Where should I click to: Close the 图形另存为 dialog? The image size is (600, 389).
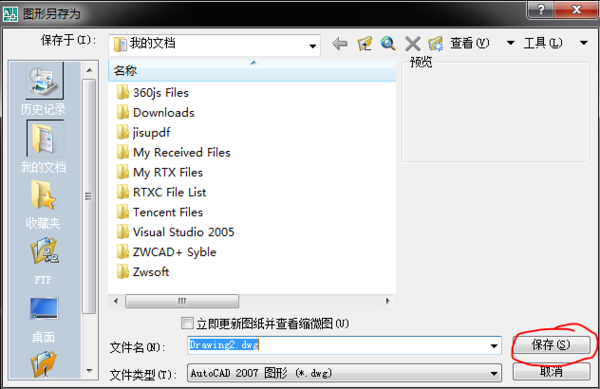pyautogui.click(x=576, y=9)
